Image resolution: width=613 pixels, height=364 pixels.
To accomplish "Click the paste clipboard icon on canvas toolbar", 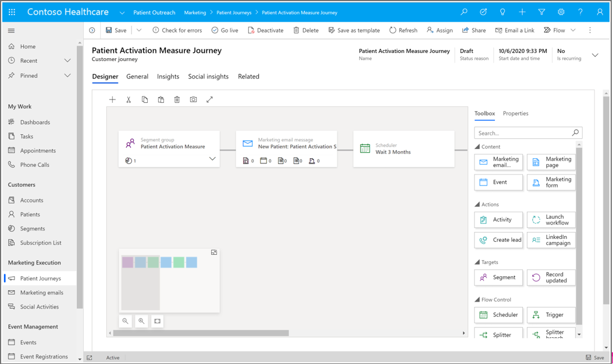I will [161, 99].
